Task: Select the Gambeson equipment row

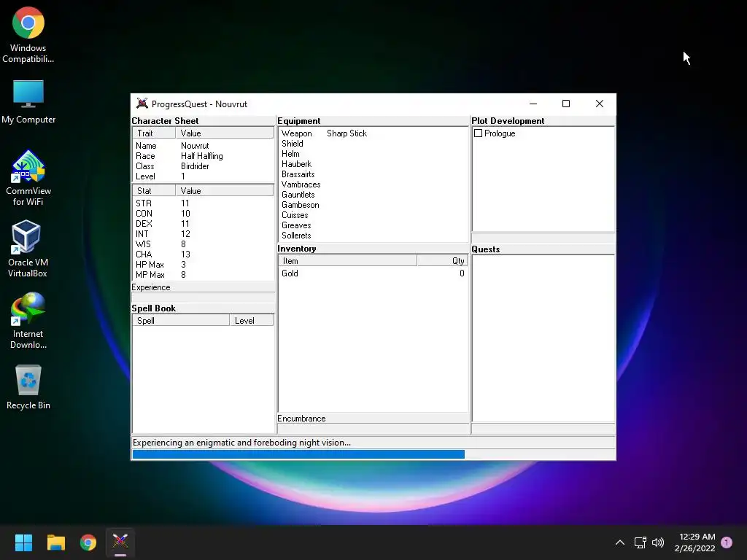Action: tap(373, 205)
